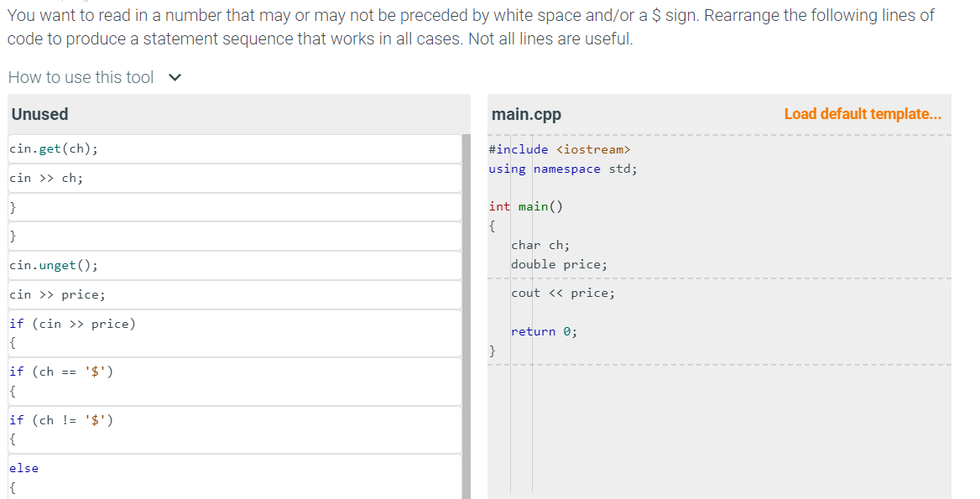The height and width of the screenshot is (499, 980).
Task: Click the Unused panel heading
Action: tap(40, 114)
